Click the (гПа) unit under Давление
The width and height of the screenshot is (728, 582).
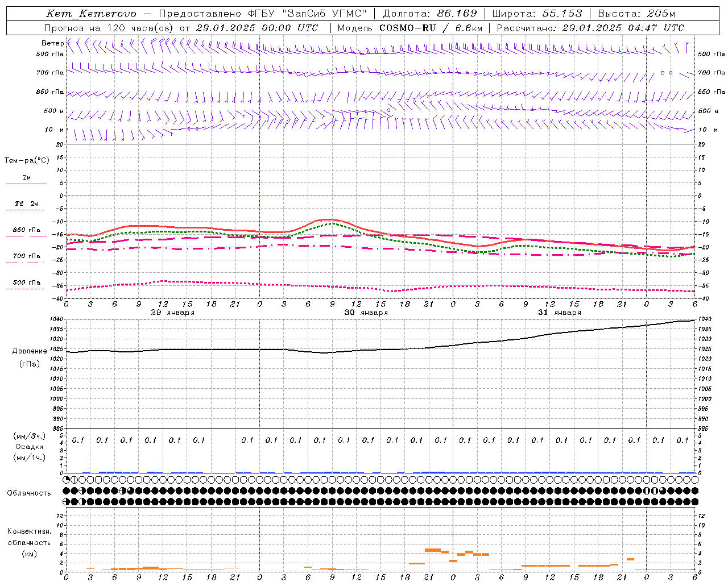(30, 364)
